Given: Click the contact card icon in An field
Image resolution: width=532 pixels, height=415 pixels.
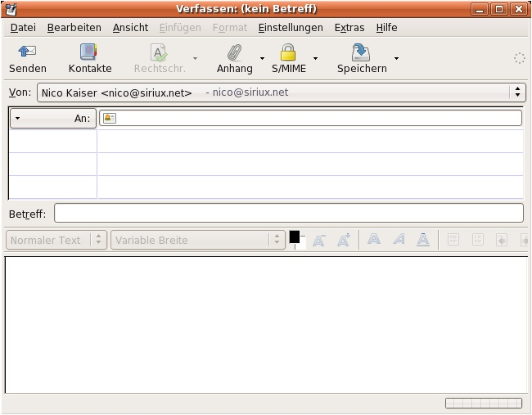Looking at the screenshot, I should coord(110,118).
